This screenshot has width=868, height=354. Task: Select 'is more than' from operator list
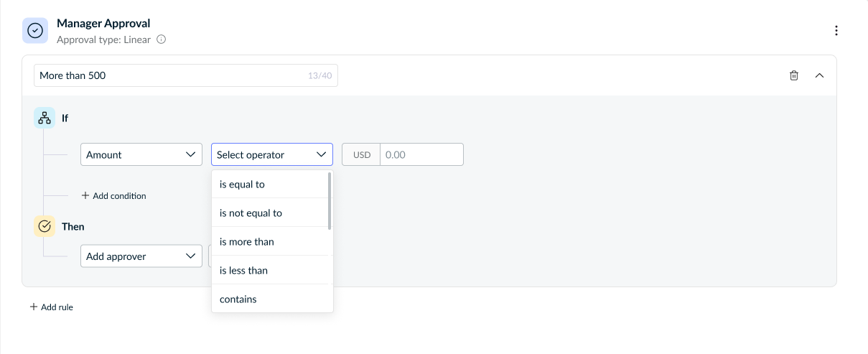tap(246, 242)
